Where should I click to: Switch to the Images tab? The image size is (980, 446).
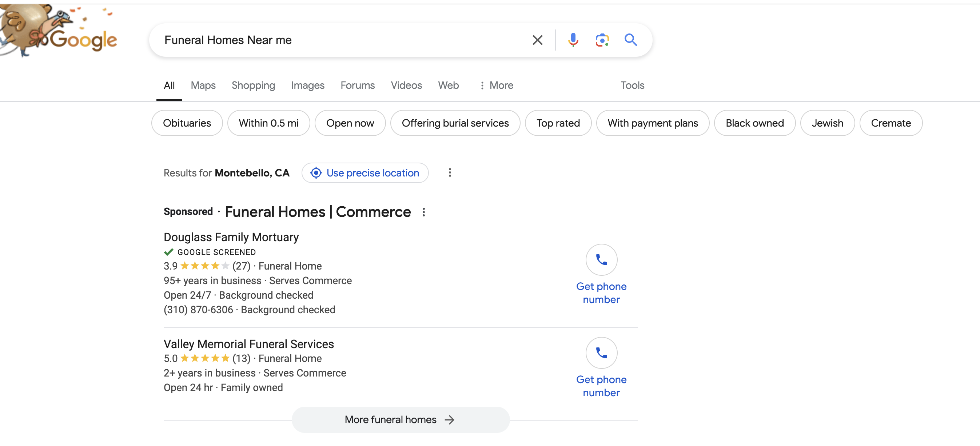tap(307, 85)
